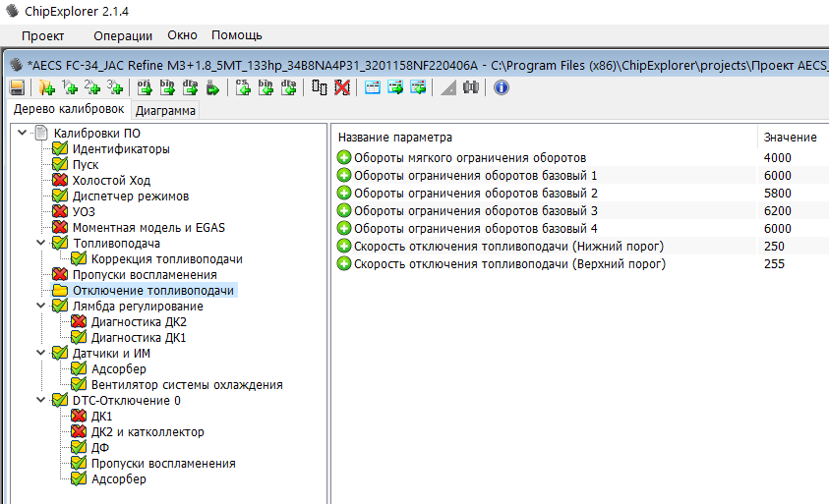Screen dimensions: 829x504
Task: Collapse the Топливоподача tree node
Action: (40, 244)
